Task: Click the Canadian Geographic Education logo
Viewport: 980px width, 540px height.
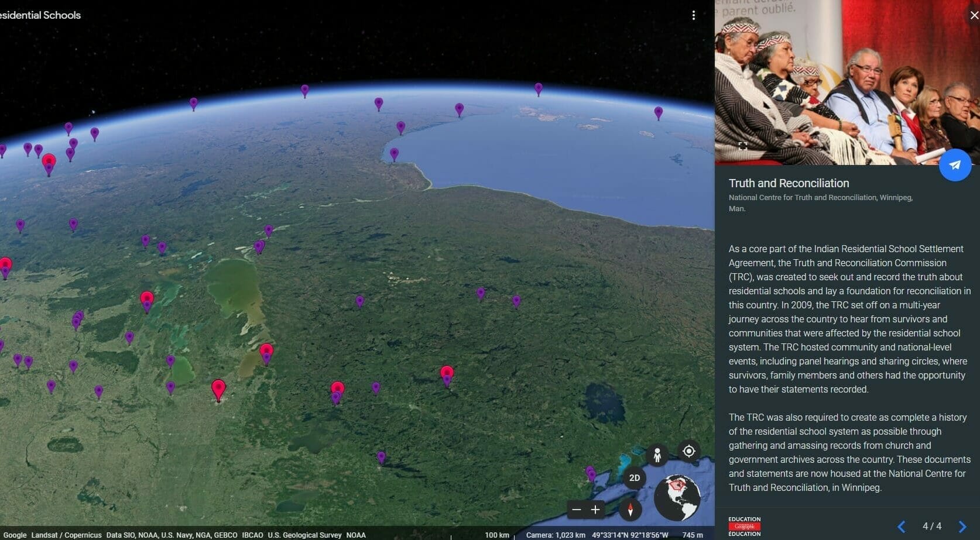Action: (744, 527)
